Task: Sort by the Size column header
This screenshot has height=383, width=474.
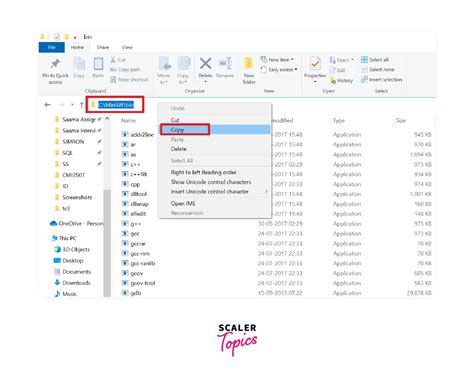Action: point(401,120)
